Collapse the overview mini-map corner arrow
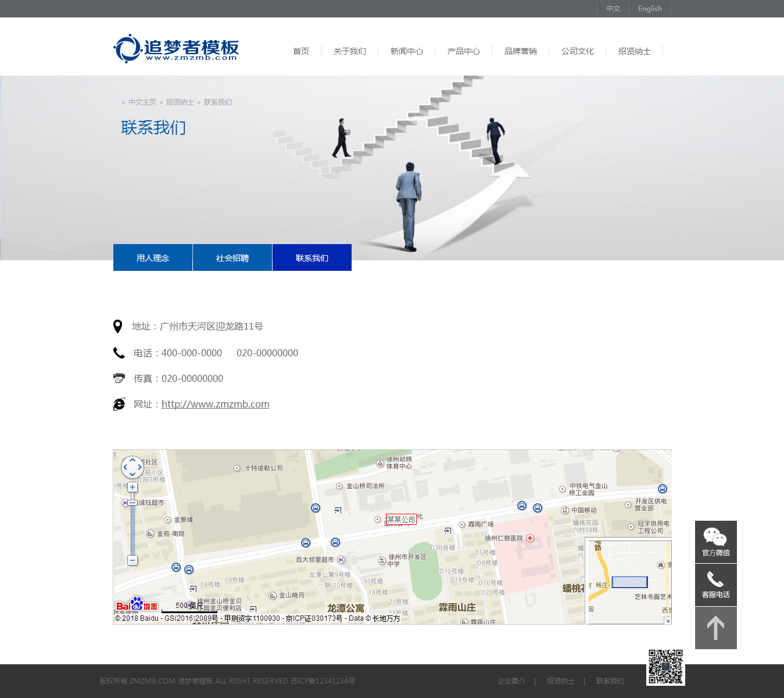Viewport: 784px width, 698px height. tap(667, 621)
